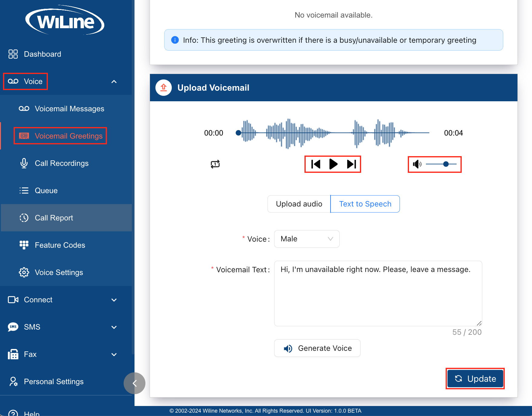
Task: Click the play button in audio player
Action: (333, 164)
